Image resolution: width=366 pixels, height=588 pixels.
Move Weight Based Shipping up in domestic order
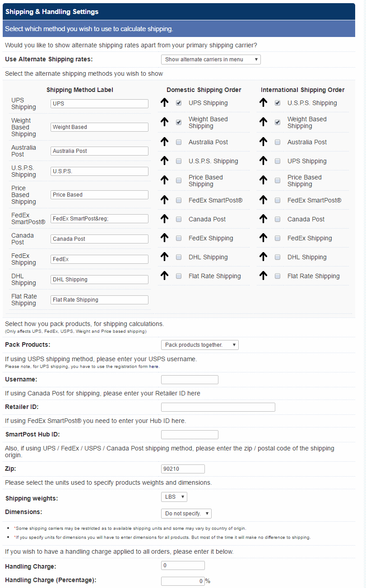pos(164,122)
